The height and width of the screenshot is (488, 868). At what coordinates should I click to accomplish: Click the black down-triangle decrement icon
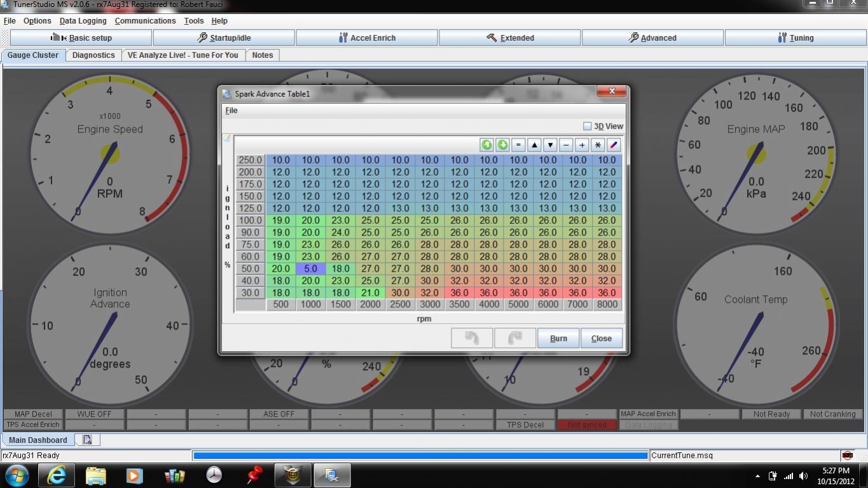pyautogui.click(x=550, y=145)
